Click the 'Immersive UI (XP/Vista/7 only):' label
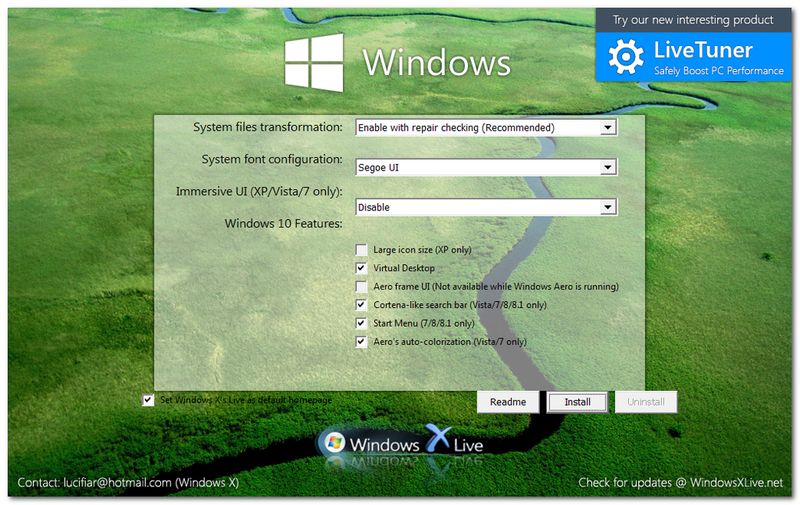 coord(259,192)
